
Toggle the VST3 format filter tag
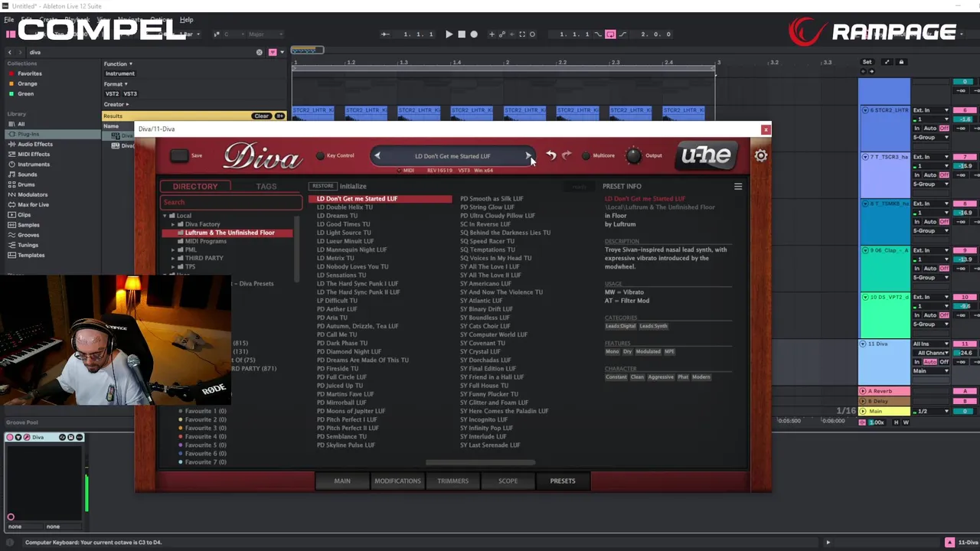pos(129,93)
